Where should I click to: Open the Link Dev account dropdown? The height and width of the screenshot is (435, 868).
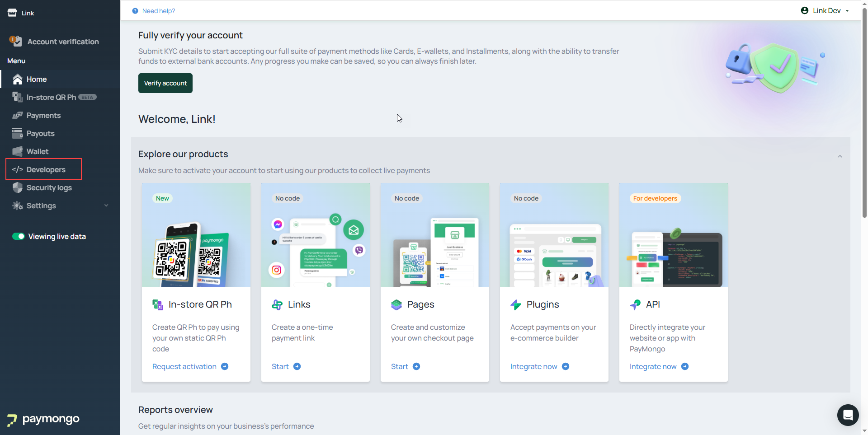(826, 11)
